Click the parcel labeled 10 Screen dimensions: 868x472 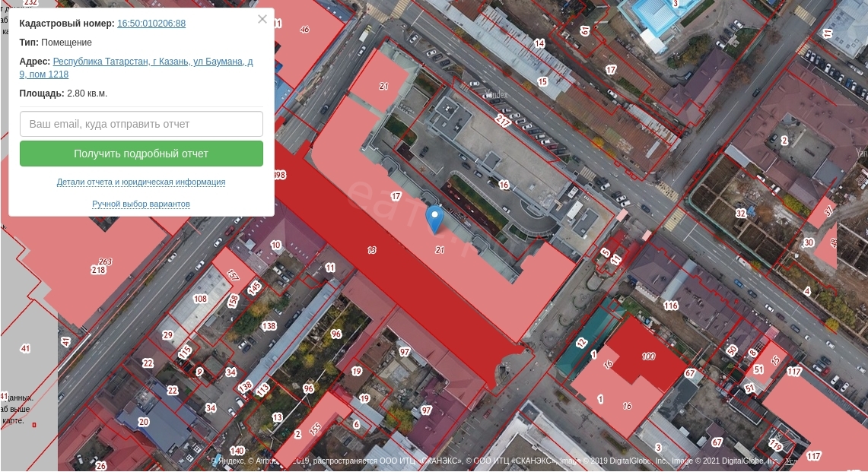pyautogui.click(x=275, y=245)
